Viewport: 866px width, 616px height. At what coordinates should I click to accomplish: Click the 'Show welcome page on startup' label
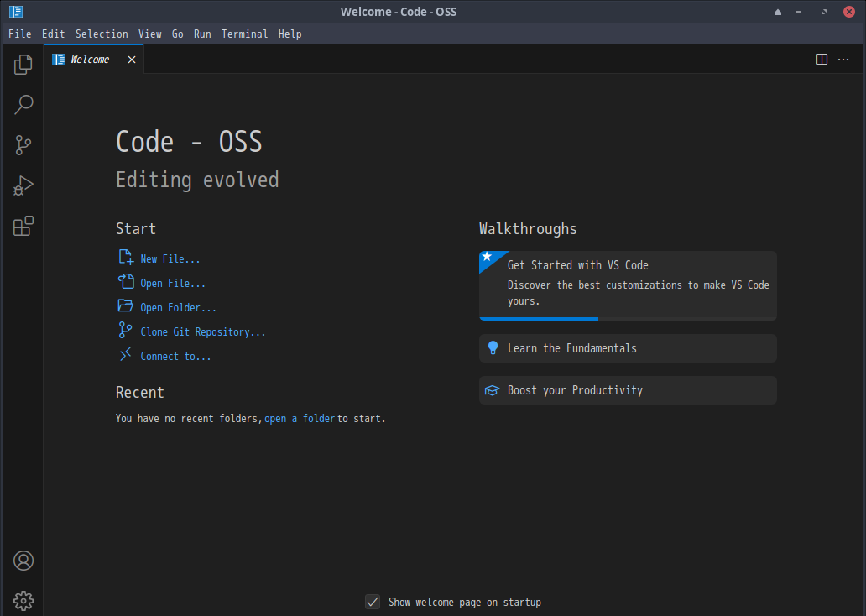click(x=465, y=603)
